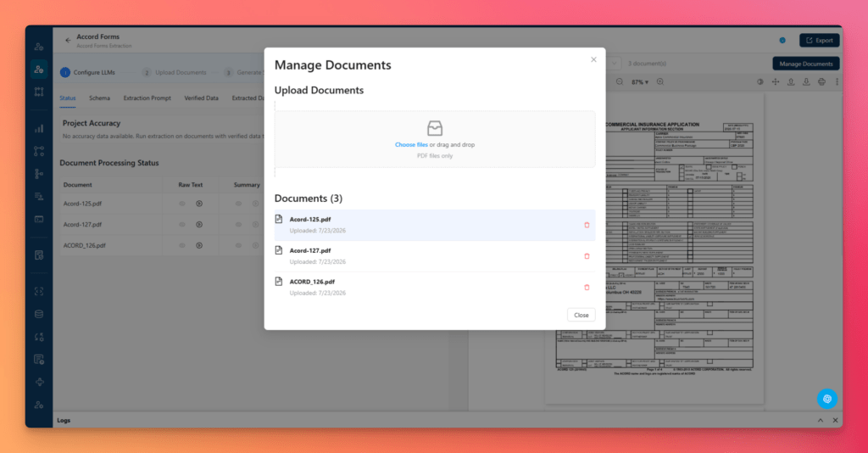Open the Extraction Prompt tab
Viewport: 868px width, 453px height.
pos(147,98)
